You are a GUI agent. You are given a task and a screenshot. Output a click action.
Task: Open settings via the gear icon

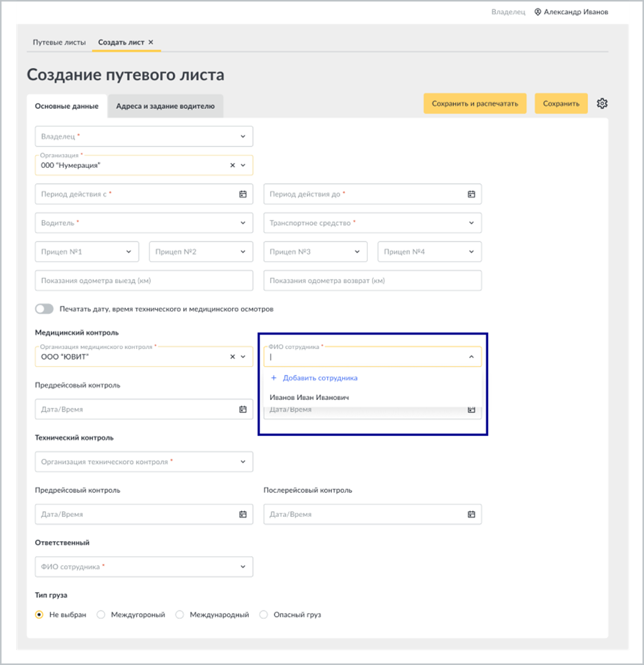click(x=602, y=103)
